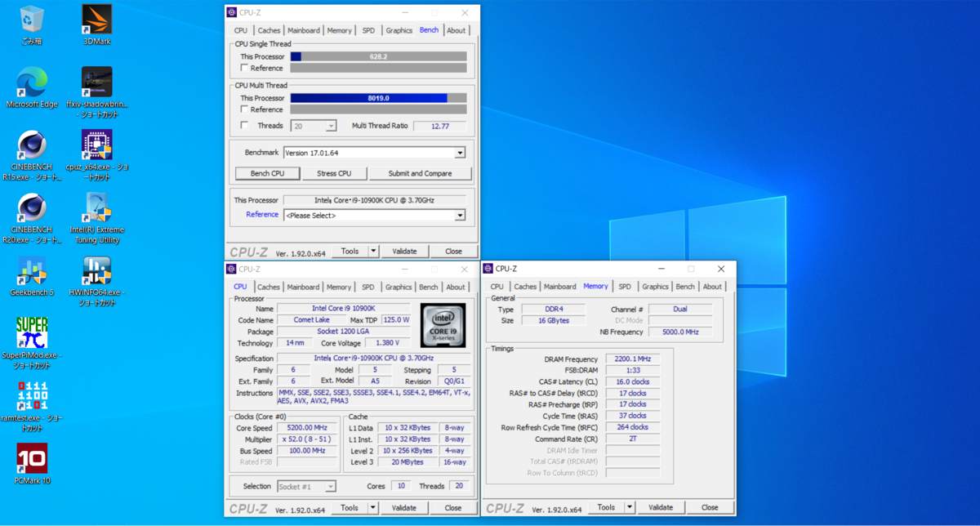
Task: Click Validate in Memory window
Action: [x=661, y=507]
